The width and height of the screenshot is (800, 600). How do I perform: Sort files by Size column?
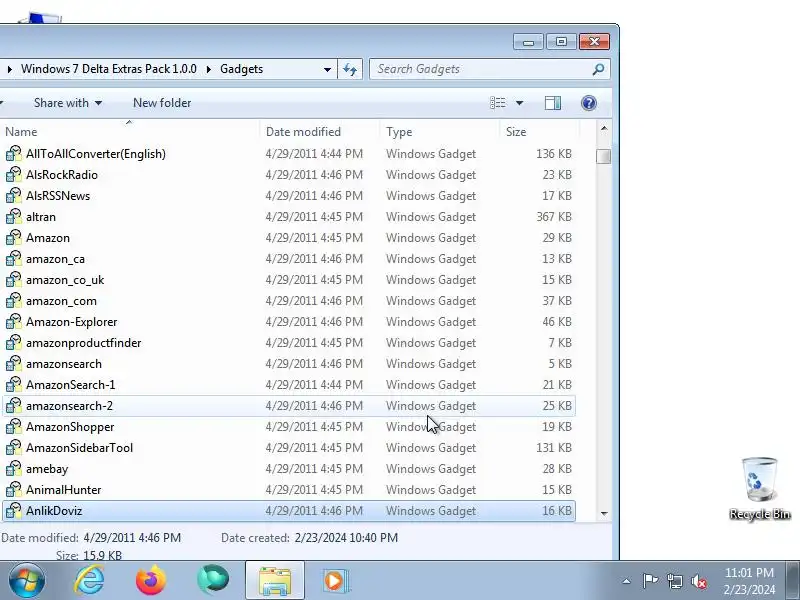540,132
